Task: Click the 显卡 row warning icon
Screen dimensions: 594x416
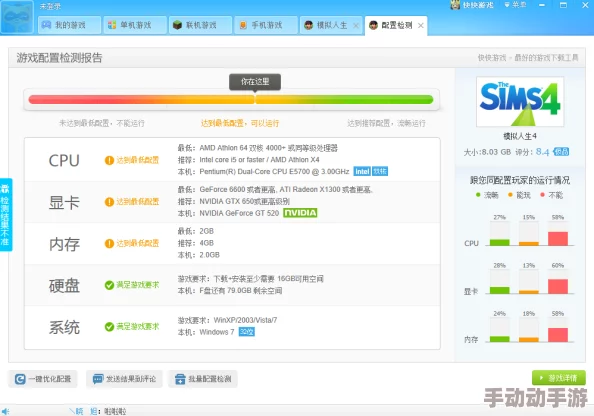Action: pos(109,202)
